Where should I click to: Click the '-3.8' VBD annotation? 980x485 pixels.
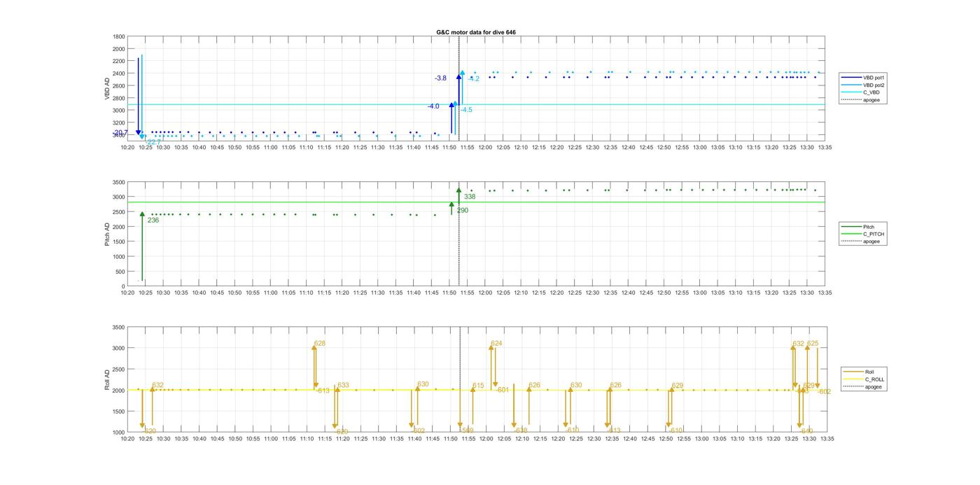[x=440, y=78]
